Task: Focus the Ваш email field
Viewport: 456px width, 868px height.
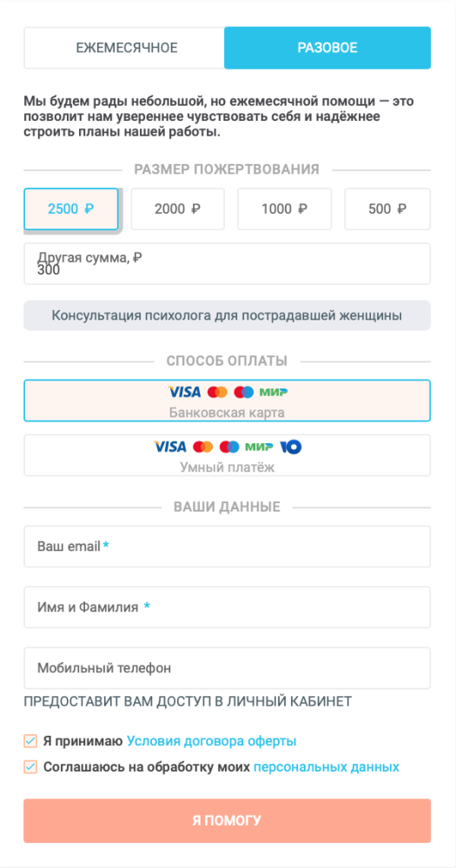Action: coord(227,547)
